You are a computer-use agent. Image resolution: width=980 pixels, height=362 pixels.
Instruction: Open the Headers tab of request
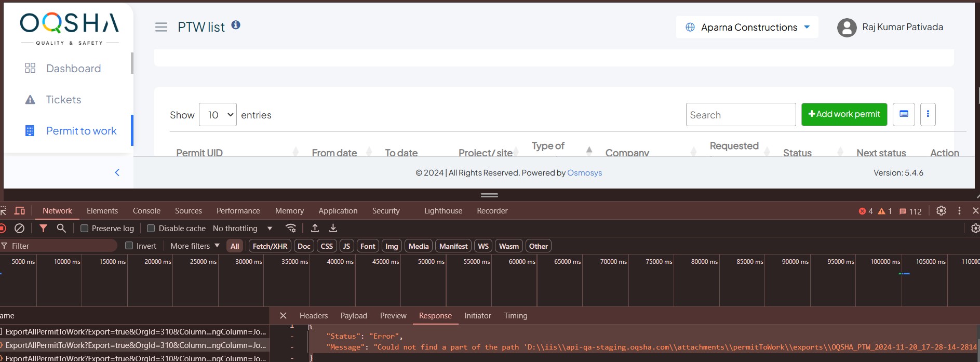tap(314, 316)
